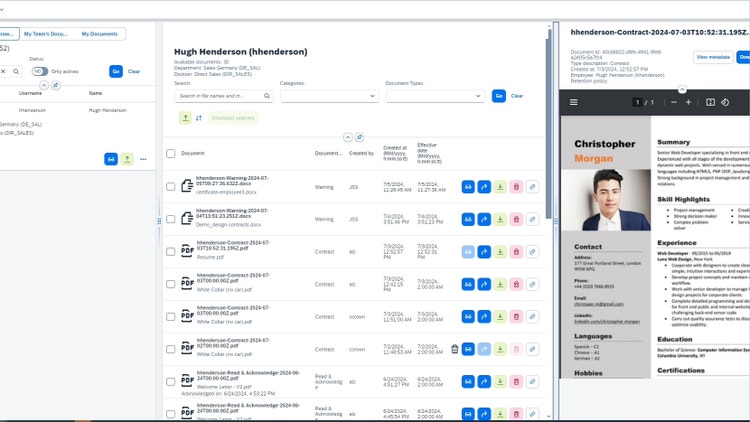Select the hhenderson row in employee list
Image resolution: width=750 pixels, height=422 pixels.
point(77,110)
